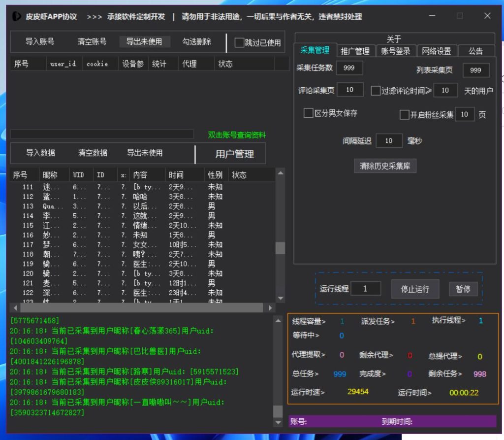Toggle 区分男女保存 checkbox
This screenshot has height=440, width=504.
point(309,113)
